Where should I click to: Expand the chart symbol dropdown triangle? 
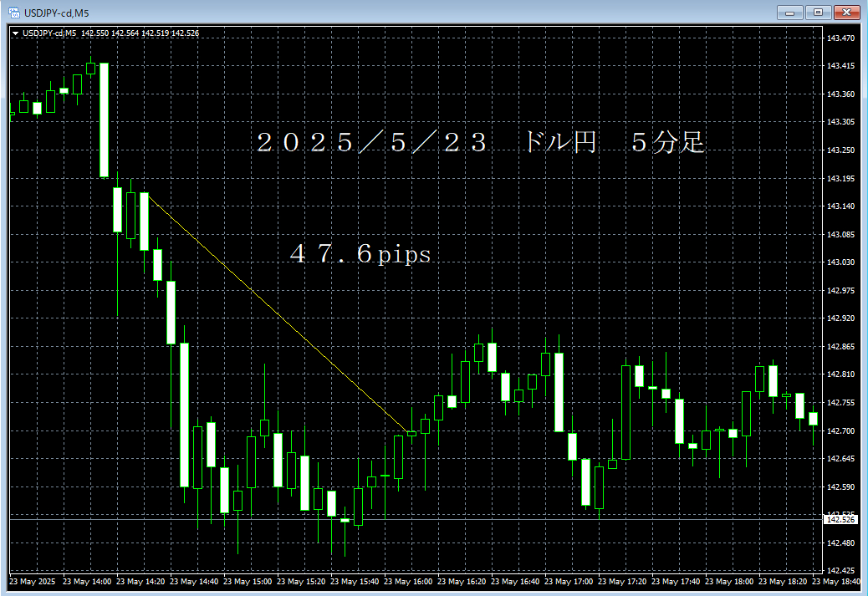click(14, 33)
